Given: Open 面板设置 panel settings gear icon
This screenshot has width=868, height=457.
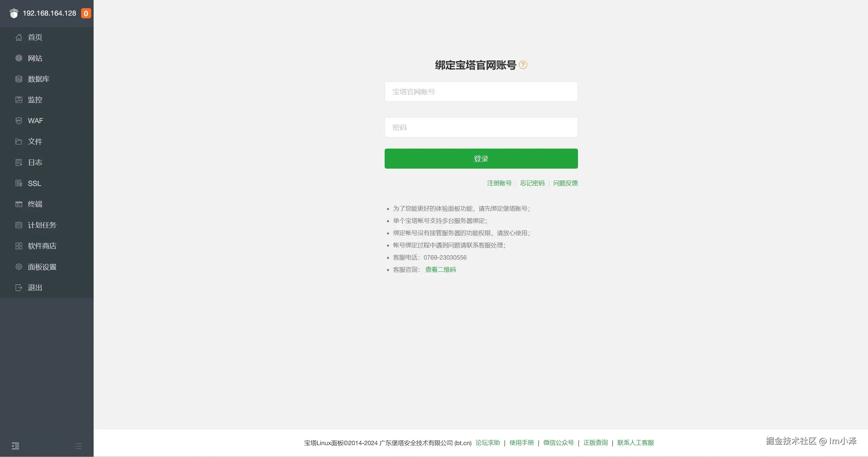Looking at the screenshot, I should (19, 267).
